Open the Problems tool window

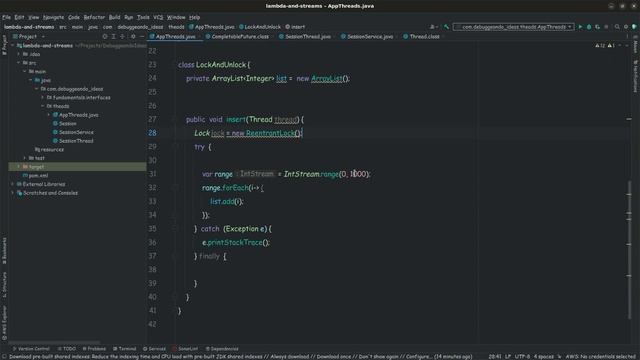point(94,349)
